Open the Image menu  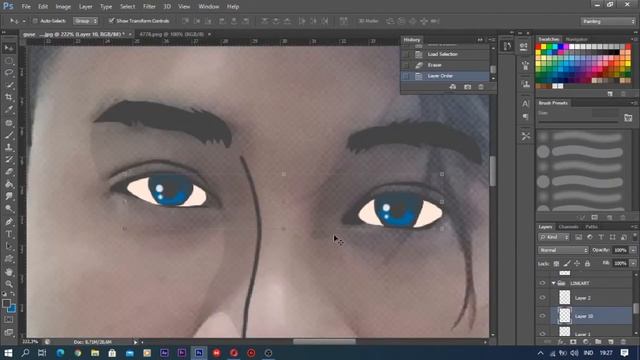pyautogui.click(x=63, y=7)
